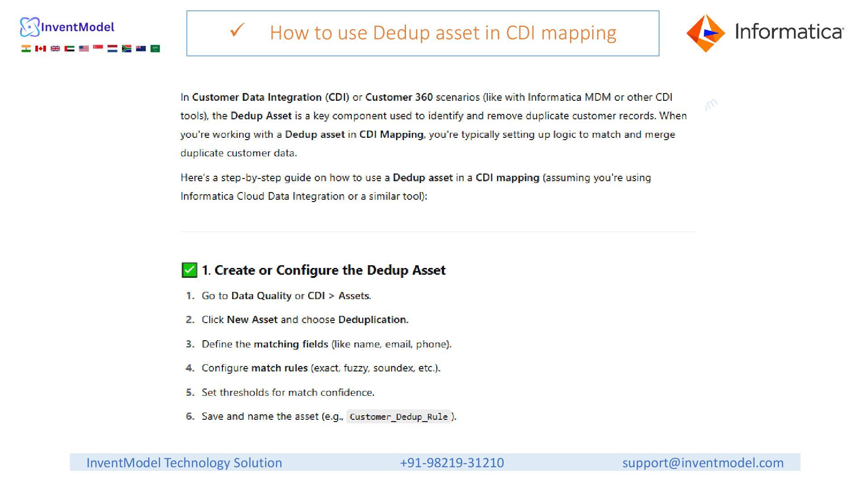Click the India flag icon
The image size is (868, 488).
[26, 48]
